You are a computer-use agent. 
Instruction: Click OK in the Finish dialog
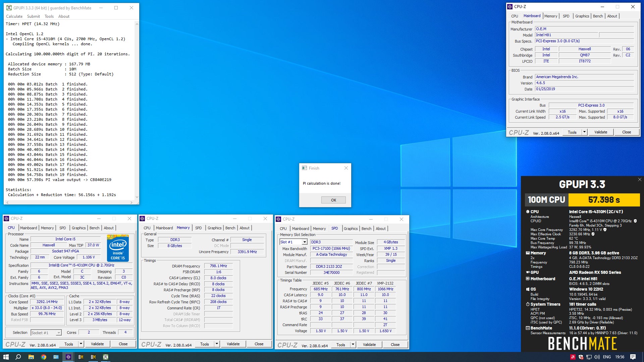pos(333,200)
